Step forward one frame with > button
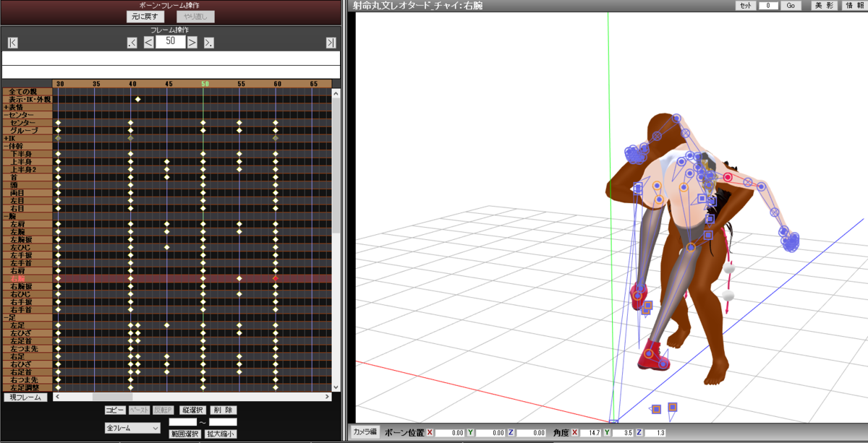This screenshot has height=443, width=868. [x=192, y=43]
